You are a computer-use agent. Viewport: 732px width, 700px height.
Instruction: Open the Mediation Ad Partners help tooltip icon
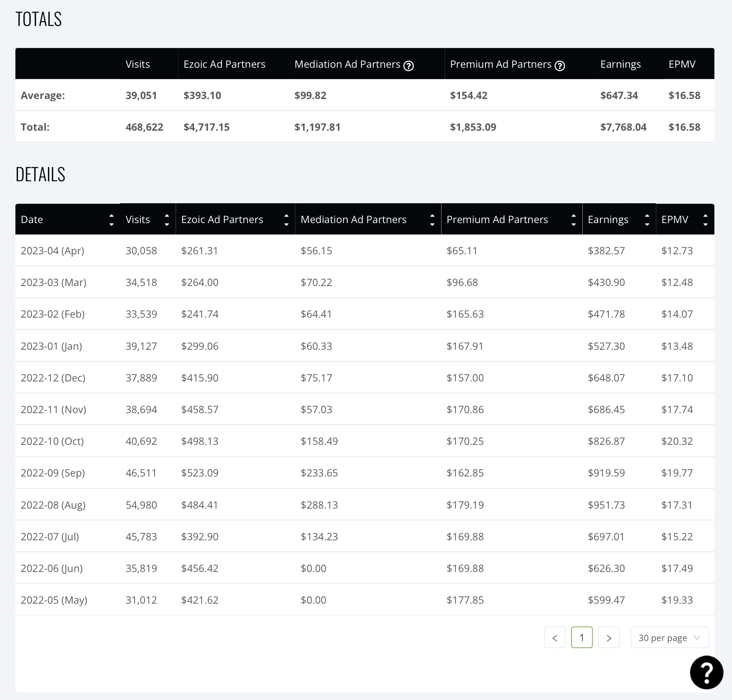pyautogui.click(x=408, y=66)
